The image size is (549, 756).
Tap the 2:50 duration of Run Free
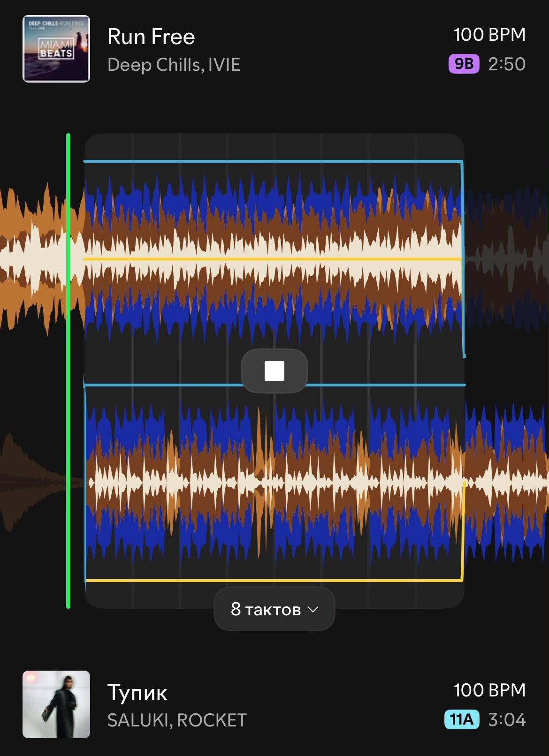(x=507, y=64)
